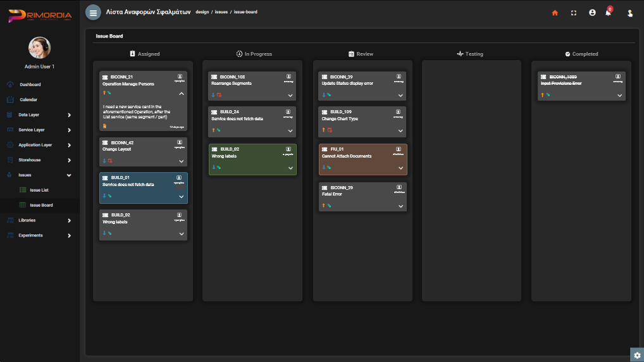Click the 'design' breadcrumb link
The height and width of the screenshot is (362, 644).
(202, 12)
